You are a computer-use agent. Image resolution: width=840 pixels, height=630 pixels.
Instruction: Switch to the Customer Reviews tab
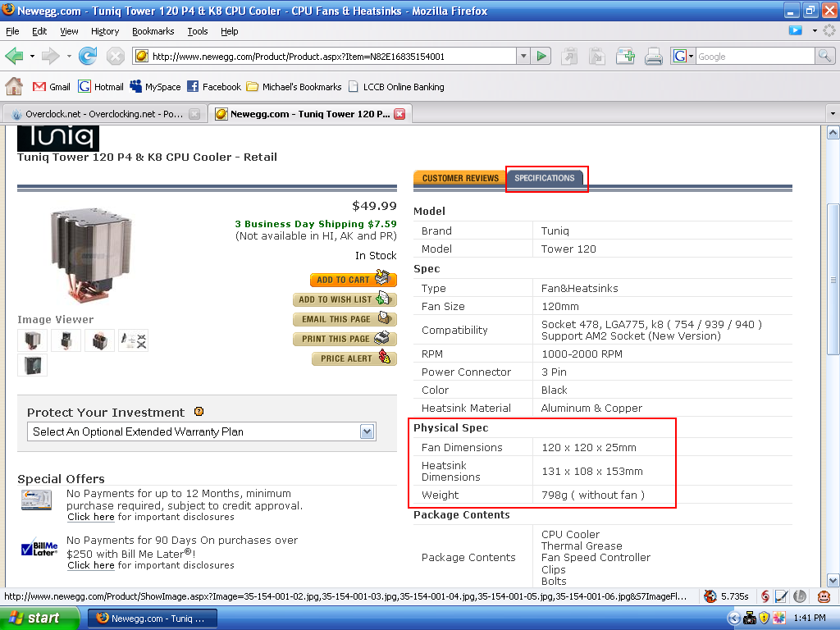(460, 178)
